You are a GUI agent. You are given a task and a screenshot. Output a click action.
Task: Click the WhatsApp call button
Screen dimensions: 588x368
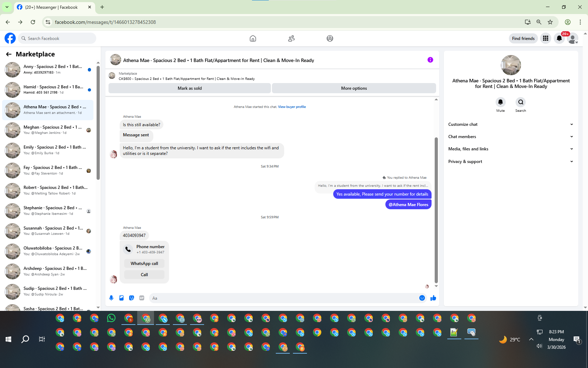[144, 264]
